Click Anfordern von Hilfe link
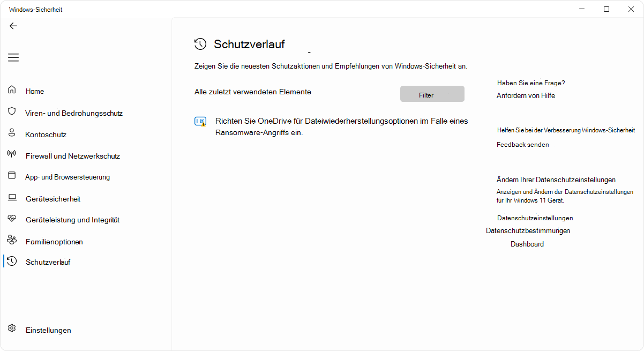Screen dimensions: 644x351 [x=526, y=95]
